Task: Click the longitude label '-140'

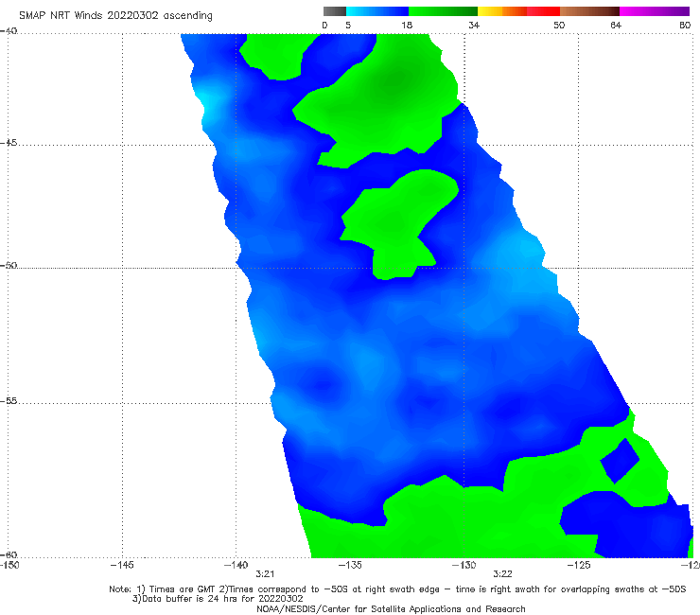Action: click(236, 565)
